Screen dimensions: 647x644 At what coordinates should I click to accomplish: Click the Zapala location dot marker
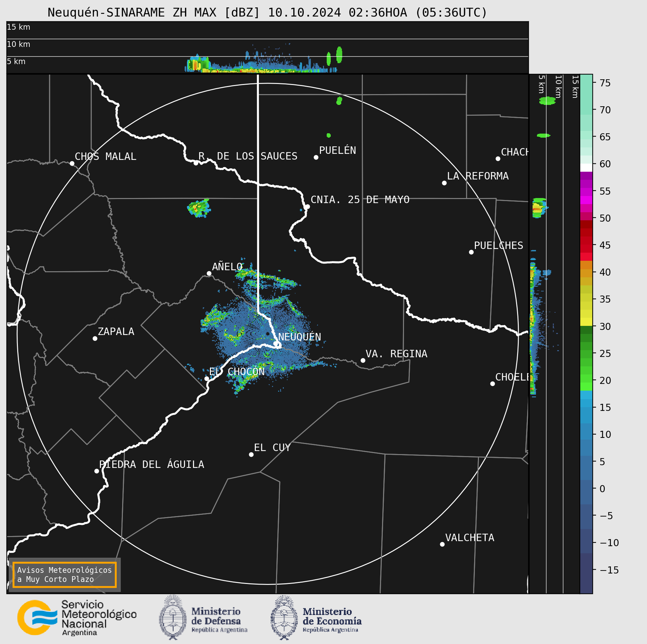pos(95,338)
